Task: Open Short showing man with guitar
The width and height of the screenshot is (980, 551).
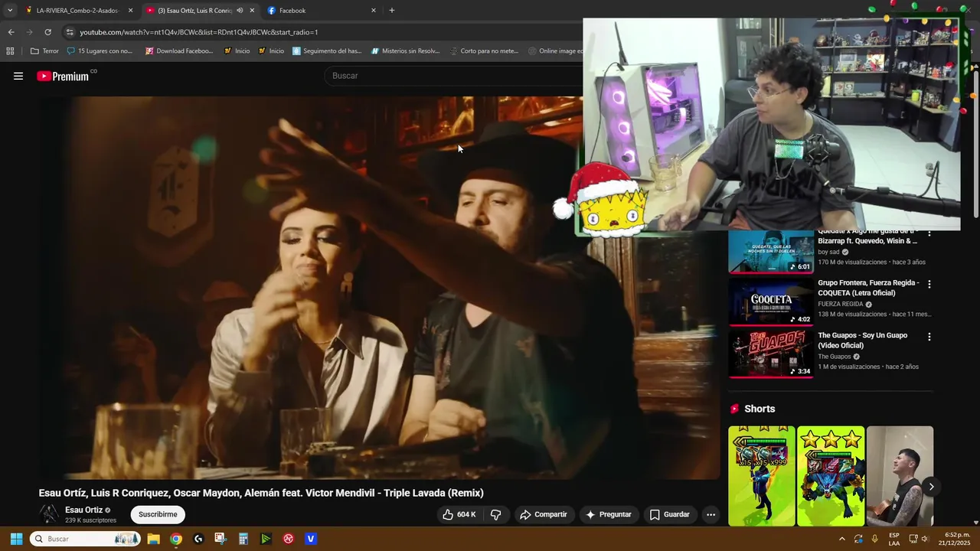Action: 900,476
